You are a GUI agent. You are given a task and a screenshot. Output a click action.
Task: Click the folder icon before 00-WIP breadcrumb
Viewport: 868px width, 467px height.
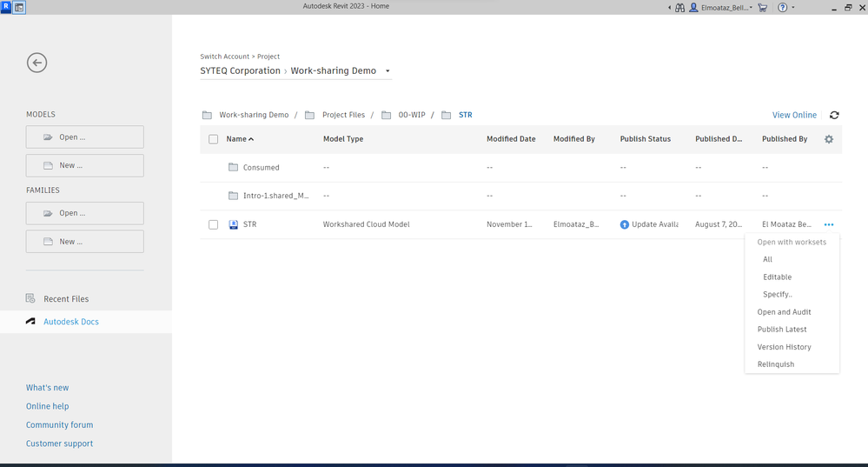tap(387, 115)
